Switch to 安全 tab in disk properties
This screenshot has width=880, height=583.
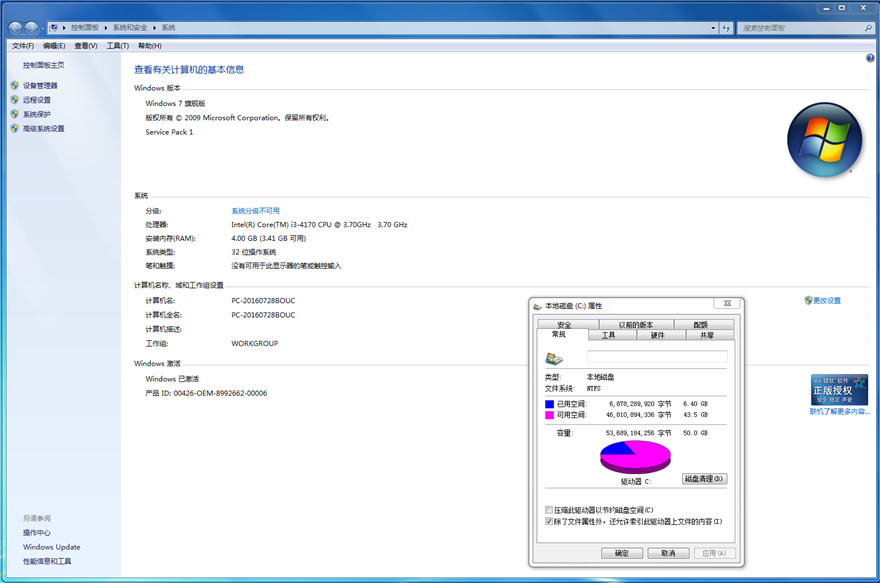coord(565,325)
